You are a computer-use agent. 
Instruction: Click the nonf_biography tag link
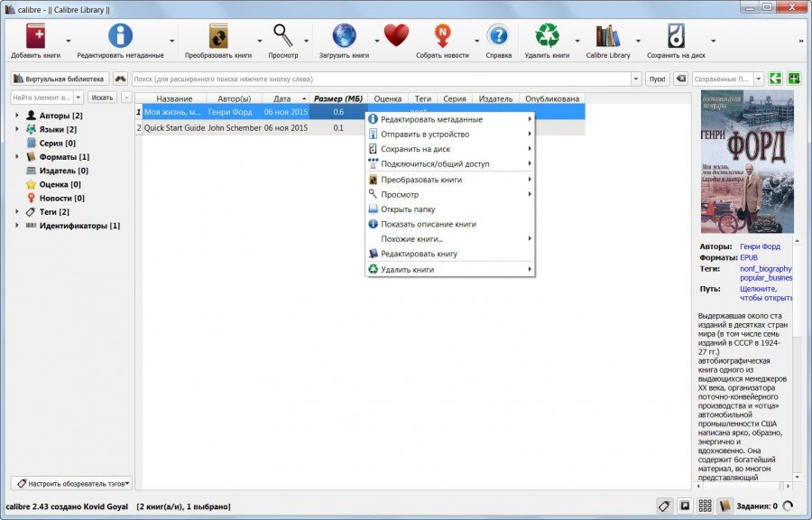(766, 269)
